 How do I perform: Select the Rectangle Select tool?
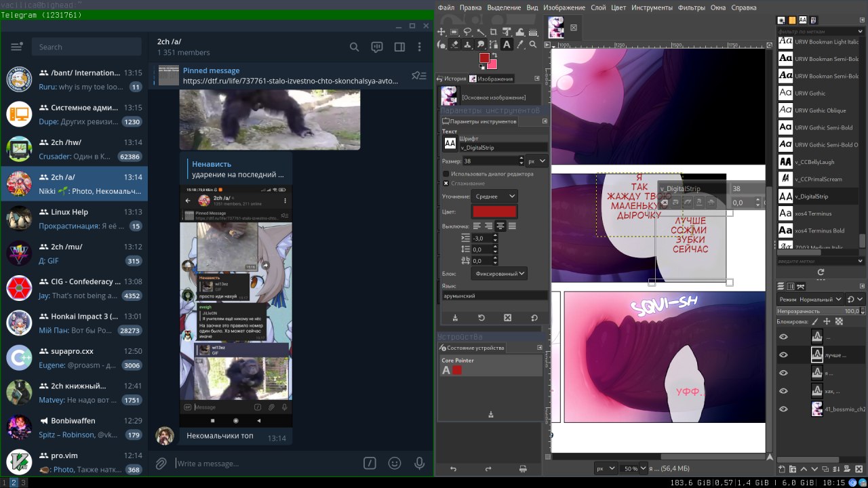pos(454,32)
